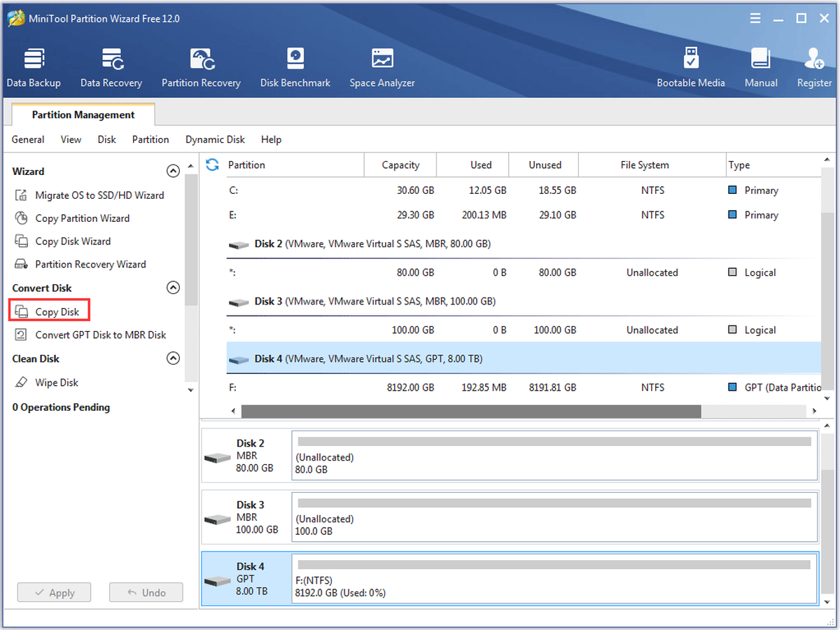
Task: Open the Partition Recovery tool
Action: coord(201,68)
